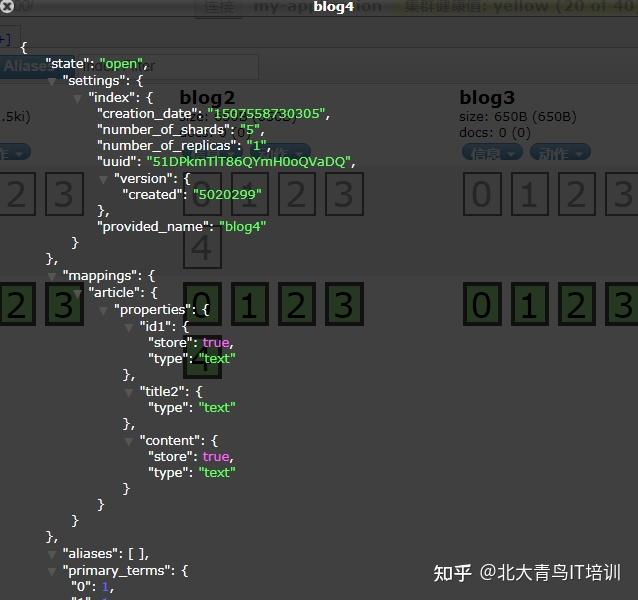
Task: Click blog3 primary green shard 0
Action: 482,304
